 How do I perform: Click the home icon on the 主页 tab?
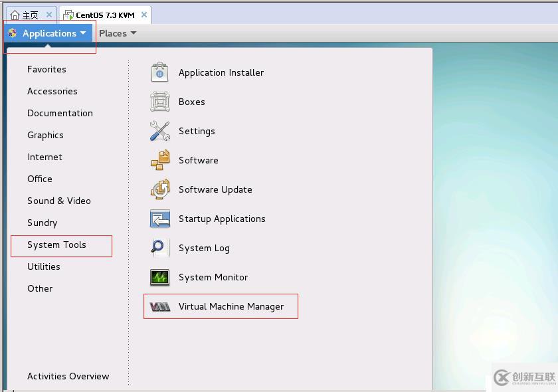(x=15, y=15)
